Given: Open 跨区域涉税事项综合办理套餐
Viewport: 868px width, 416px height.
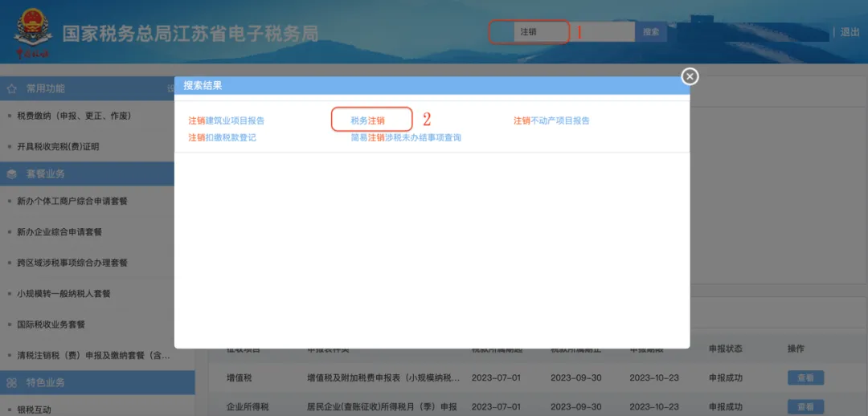Looking at the screenshot, I should 72,263.
